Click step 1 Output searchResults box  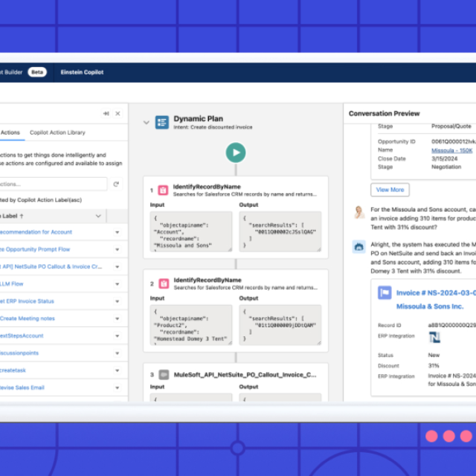click(x=280, y=231)
